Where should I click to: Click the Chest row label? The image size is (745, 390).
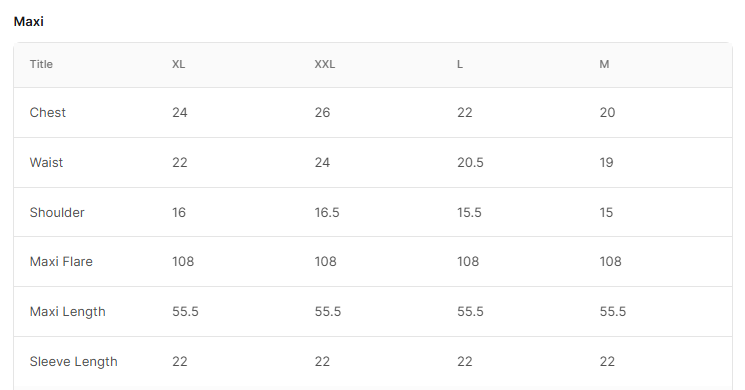48,113
